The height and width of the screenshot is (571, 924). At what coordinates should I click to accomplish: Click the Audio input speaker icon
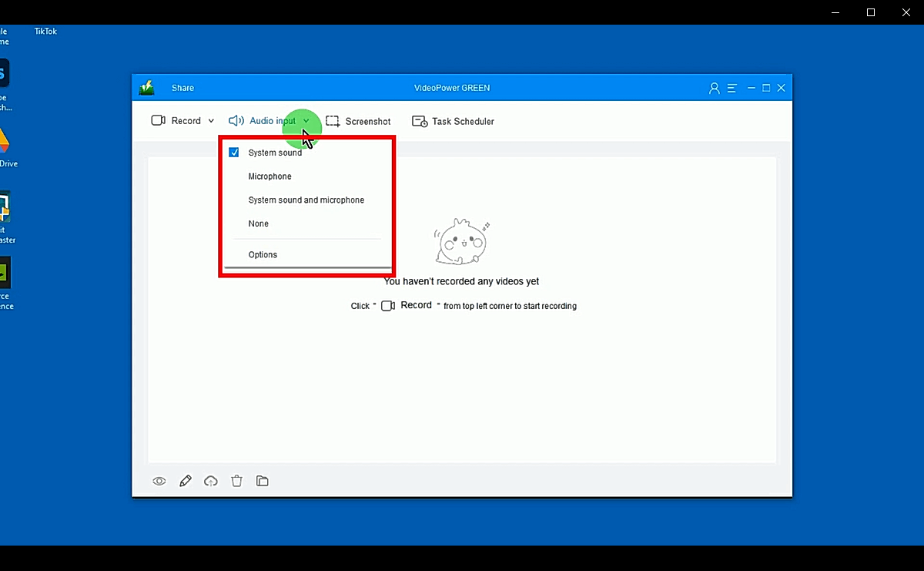(x=236, y=120)
